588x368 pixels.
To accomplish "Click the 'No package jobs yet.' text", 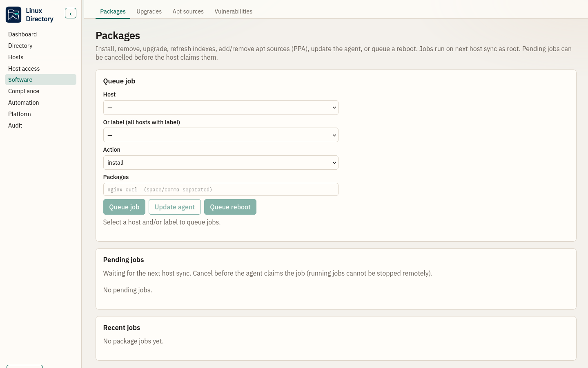I will pos(133,341).
